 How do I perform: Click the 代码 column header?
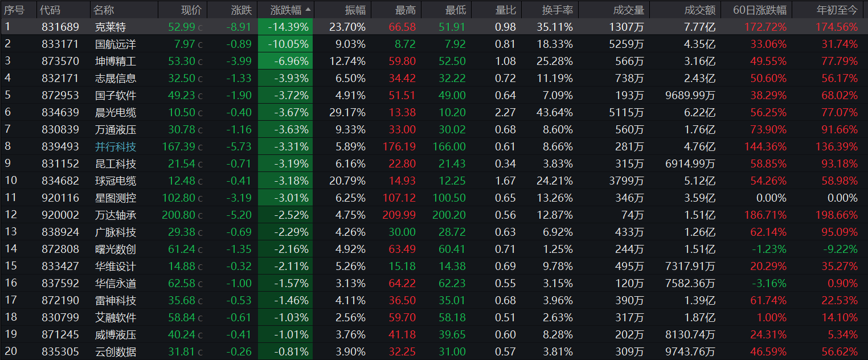[51, 10]
